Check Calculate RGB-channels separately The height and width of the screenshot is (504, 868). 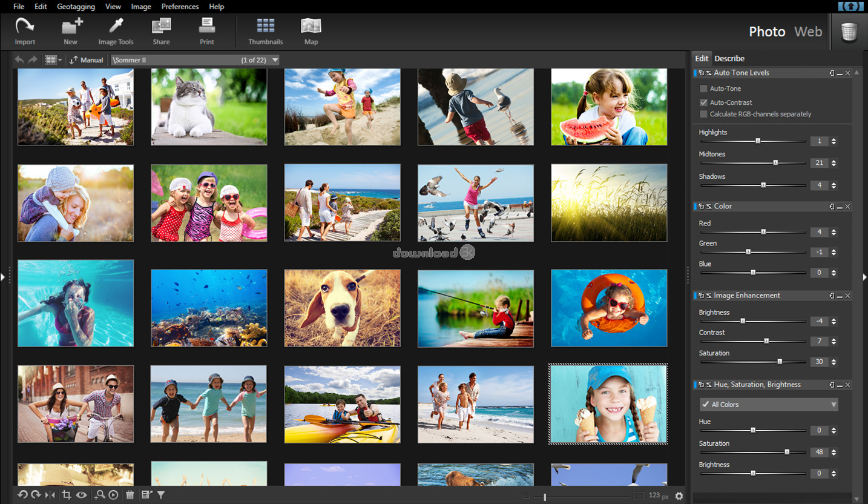point(703,114)
